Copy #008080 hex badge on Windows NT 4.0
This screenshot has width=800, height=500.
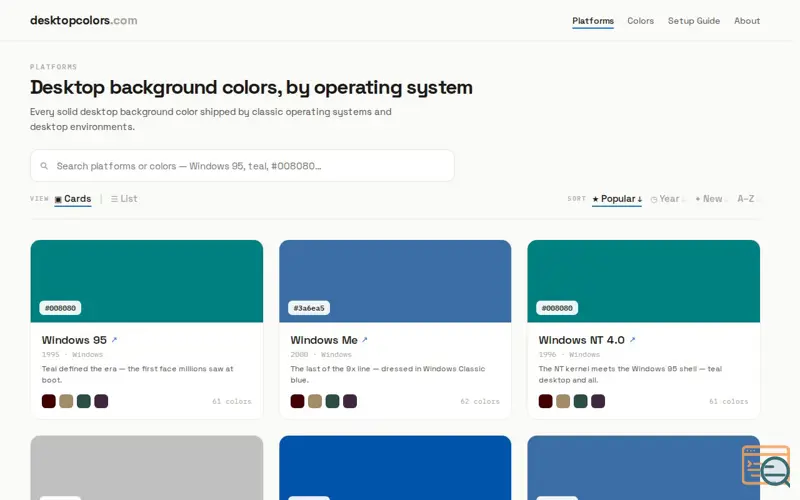(x=557, y=308)
